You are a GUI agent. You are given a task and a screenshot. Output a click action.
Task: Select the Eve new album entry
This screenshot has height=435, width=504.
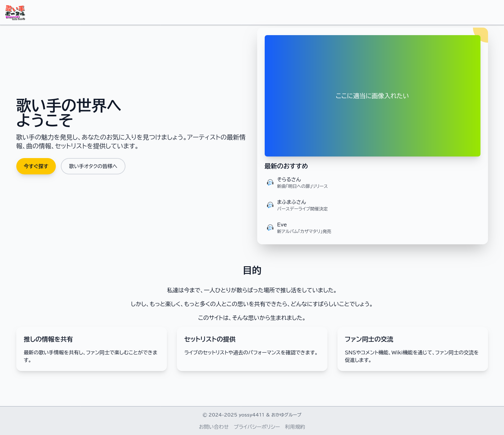pos(304,228)
